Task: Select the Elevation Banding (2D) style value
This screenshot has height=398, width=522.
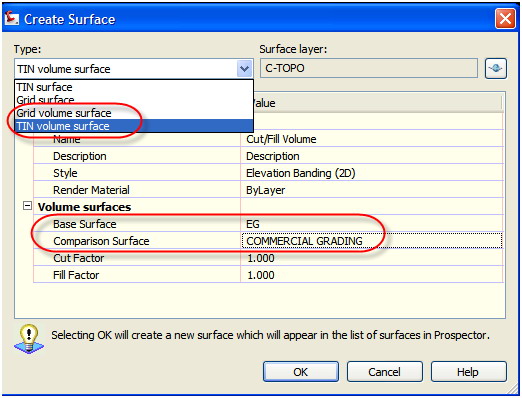Action: (x=372, y=173)
